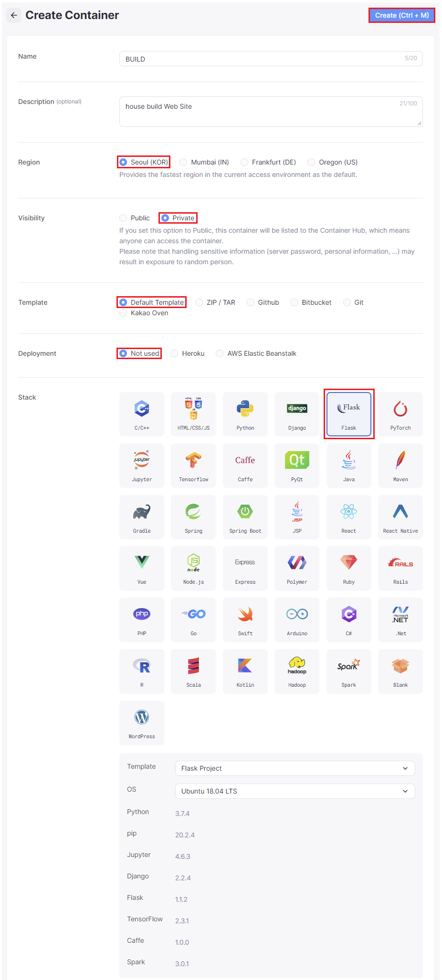The width and height of the screenshot is (442, 980).
Task: Pick the R language stack
Action: [x=142, y=671]
